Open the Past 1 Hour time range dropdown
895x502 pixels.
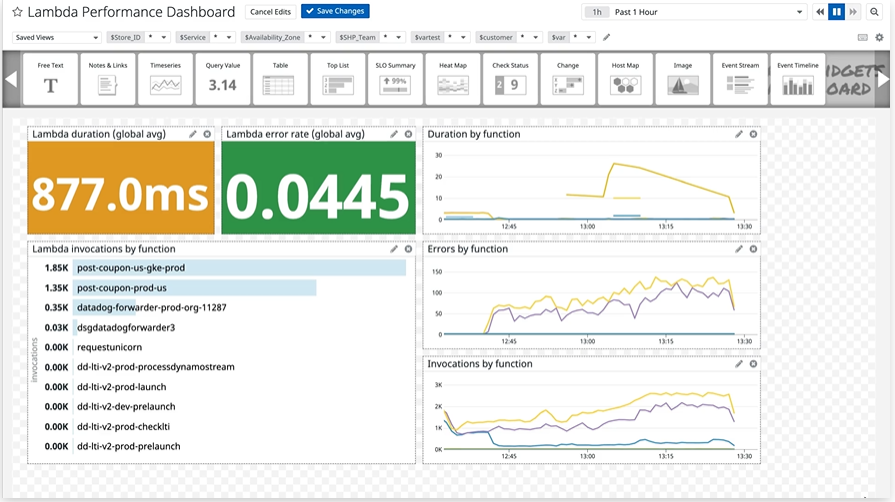coord(694,12)
